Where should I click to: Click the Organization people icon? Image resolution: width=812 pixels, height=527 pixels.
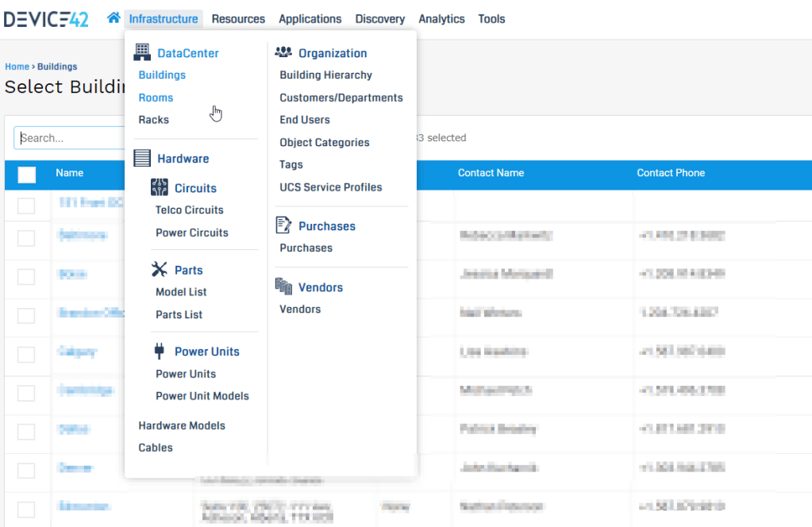[283, 52]
